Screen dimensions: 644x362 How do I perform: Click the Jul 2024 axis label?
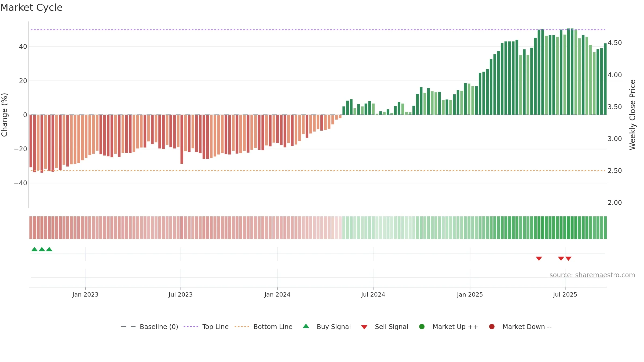[373, 294]
